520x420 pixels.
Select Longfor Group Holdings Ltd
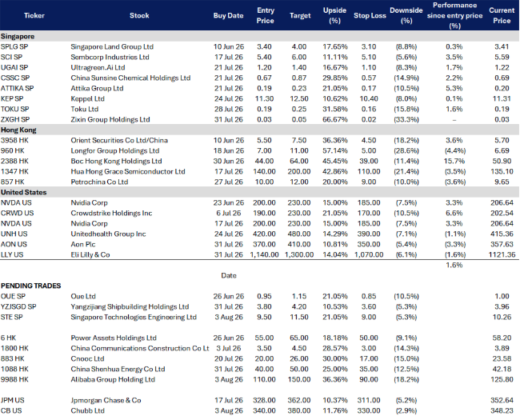[x=115, y=151]
